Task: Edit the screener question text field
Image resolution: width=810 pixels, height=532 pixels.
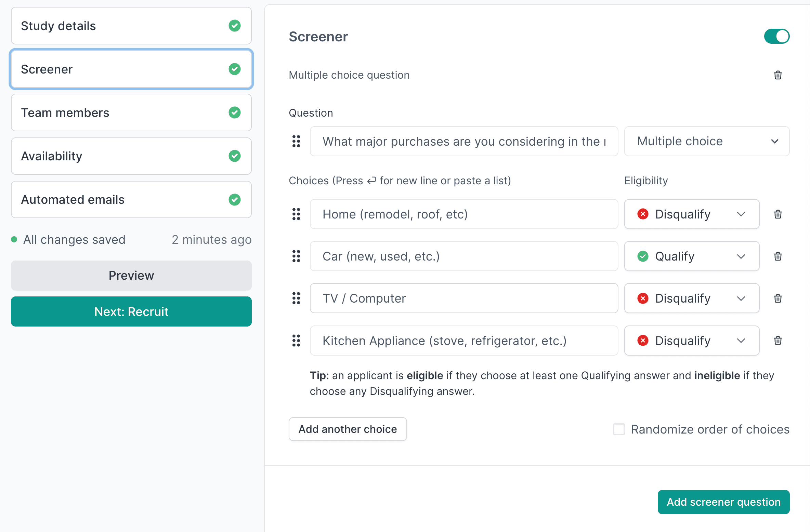Action: click(x=463, y=141)
